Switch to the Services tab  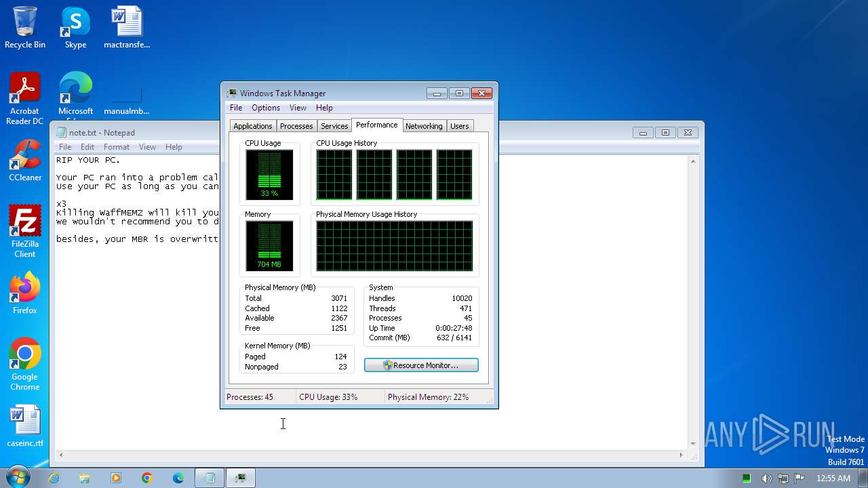point(334,126)
